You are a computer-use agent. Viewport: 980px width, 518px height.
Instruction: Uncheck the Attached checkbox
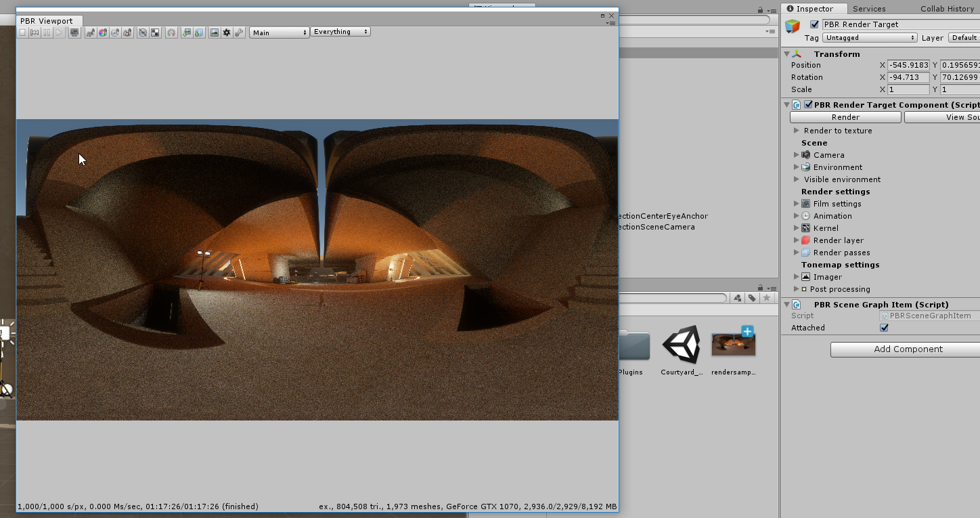click(x=884, y=328)
